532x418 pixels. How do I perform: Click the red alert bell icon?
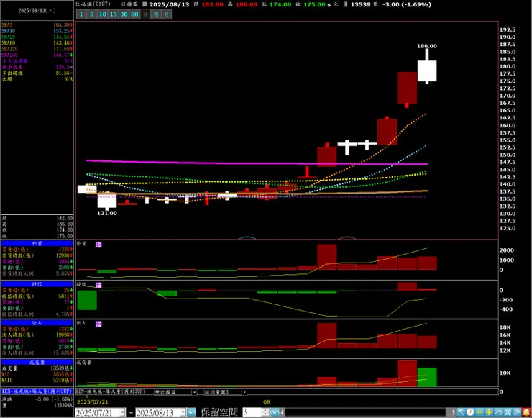pos(526,412)
